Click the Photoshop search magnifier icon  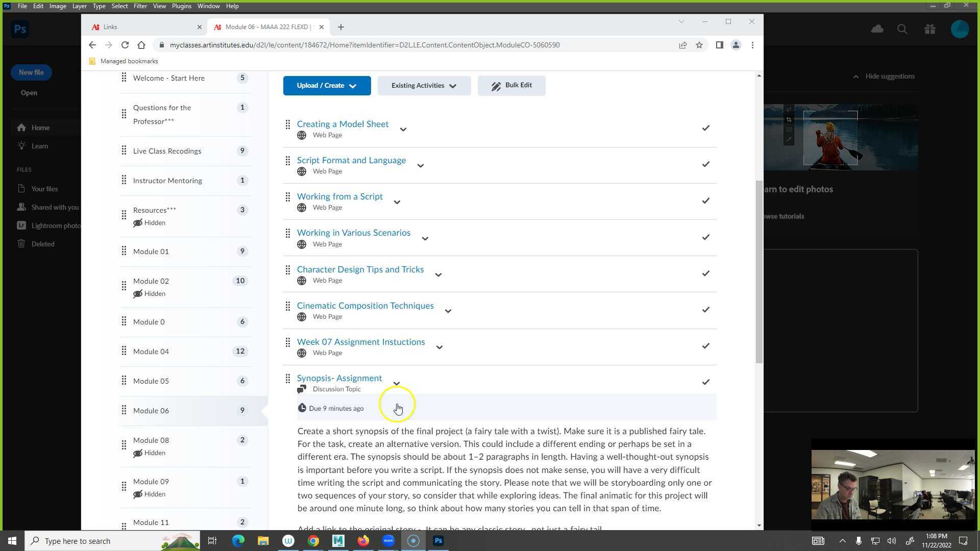pyautogui.click(x=902, y=29)
